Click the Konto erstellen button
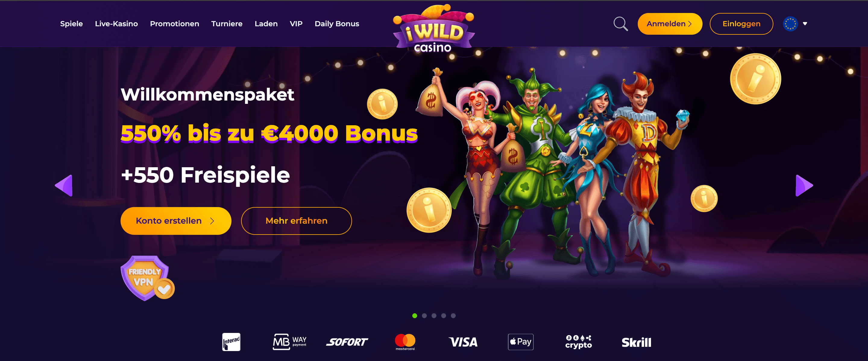Screen dimensions: 868x361 click(x=176, y=221)
